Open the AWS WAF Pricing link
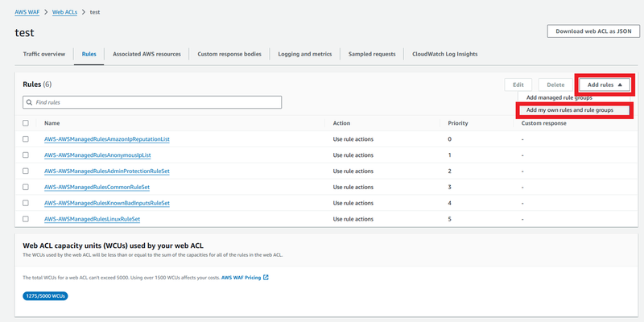 (241, 278)
